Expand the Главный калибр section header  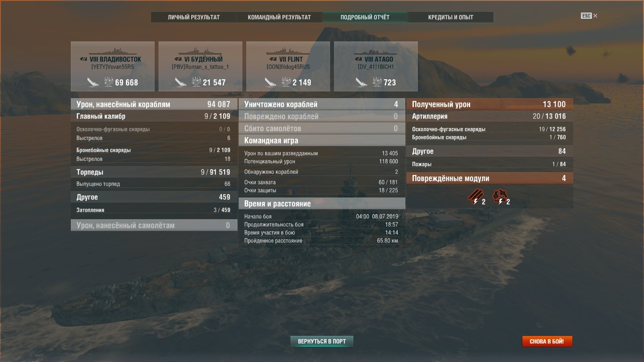[153, 116]
